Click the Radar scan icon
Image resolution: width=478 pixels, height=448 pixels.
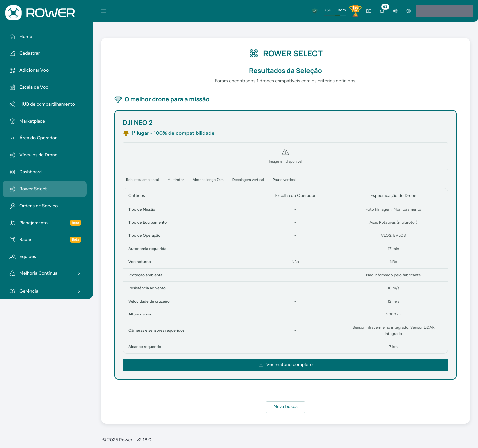point(12,240)
